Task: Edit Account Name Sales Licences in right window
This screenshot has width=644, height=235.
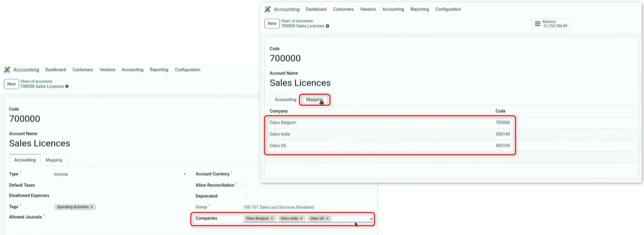Action: pyautogui.click(x=300, y=83)
